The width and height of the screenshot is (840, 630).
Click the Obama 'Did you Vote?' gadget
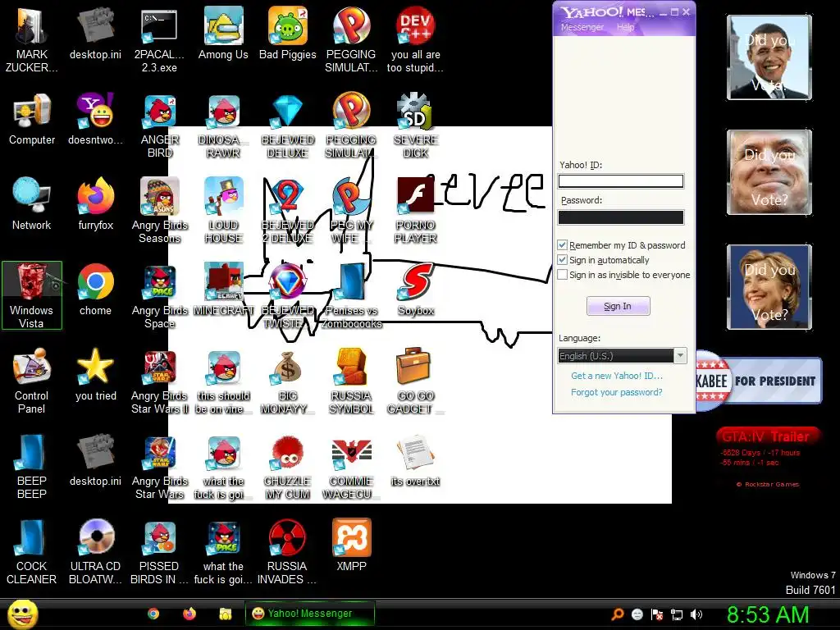[769, 57]
